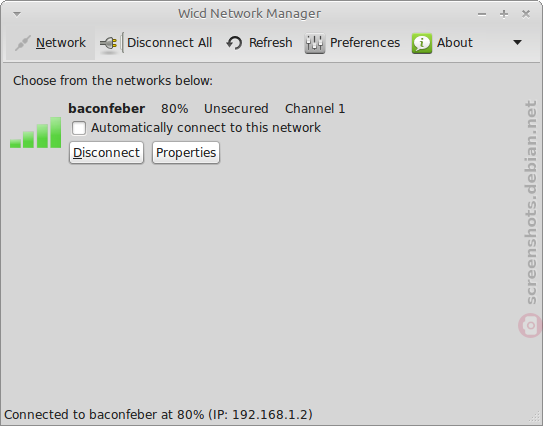543x426 pixels.
Task: Open the Network menu label
Action: [x=61, y=43]
